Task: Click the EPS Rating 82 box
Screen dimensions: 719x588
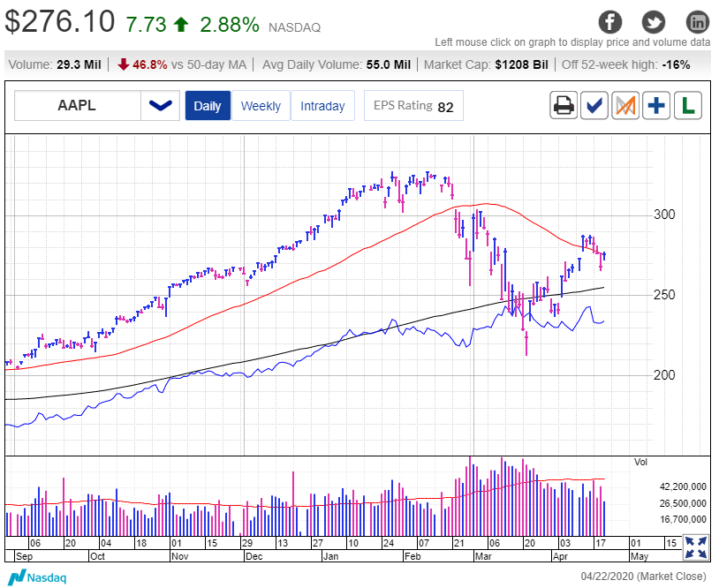Action: click(x=413, y=105)
